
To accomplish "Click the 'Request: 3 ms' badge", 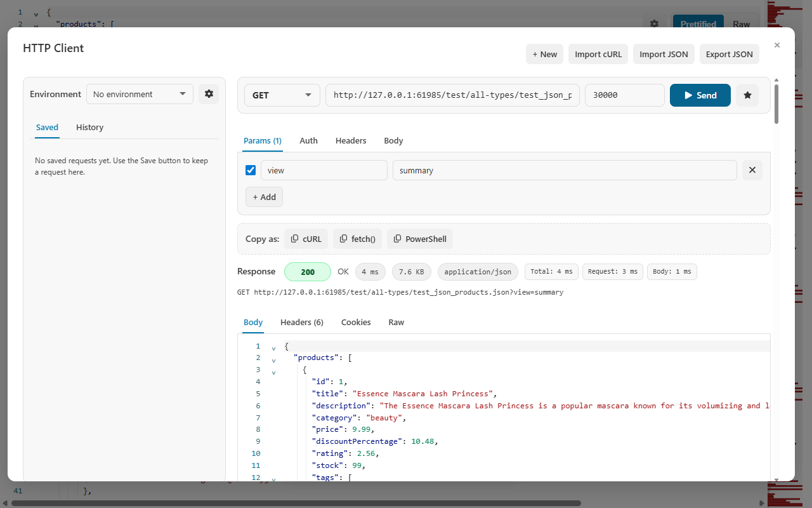I will tap(613, 272).
